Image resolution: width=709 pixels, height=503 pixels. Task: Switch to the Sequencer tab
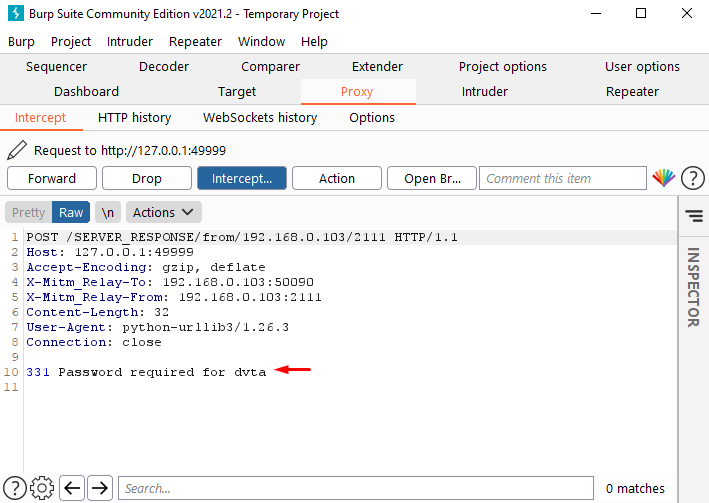point(56,66)
